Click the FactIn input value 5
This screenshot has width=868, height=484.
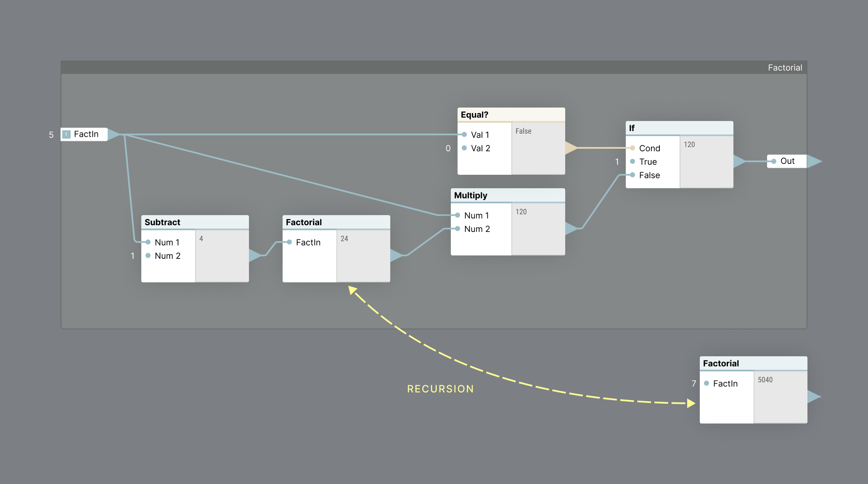[51, 135]
